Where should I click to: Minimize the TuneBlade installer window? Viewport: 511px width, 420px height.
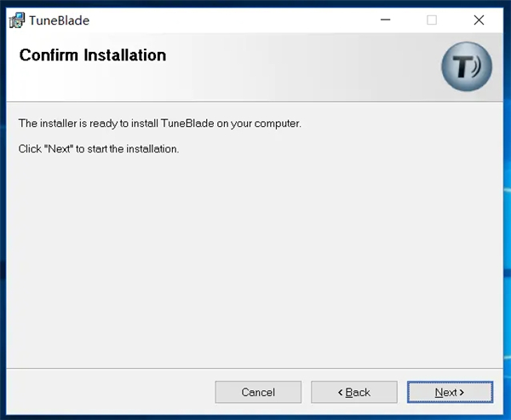(x=385, y=20)
